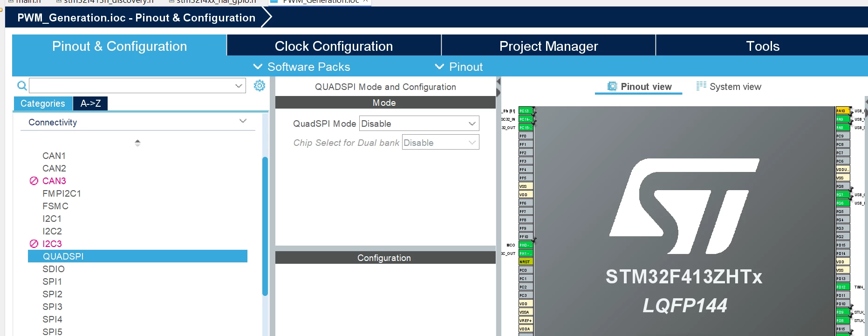Select CAN1 peripheral
Screen dimensions: 868x336
pyautogui.click(x=54, y=156)
